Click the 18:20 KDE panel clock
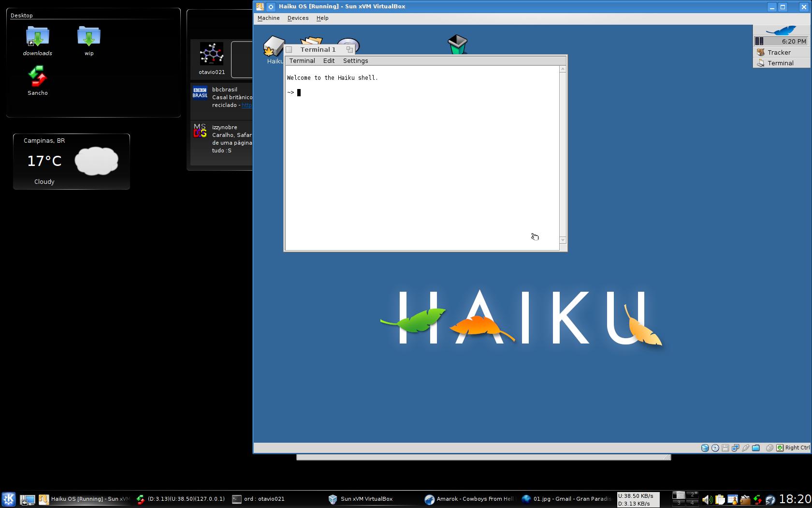 pyautogui.click(x=795, y=499)
